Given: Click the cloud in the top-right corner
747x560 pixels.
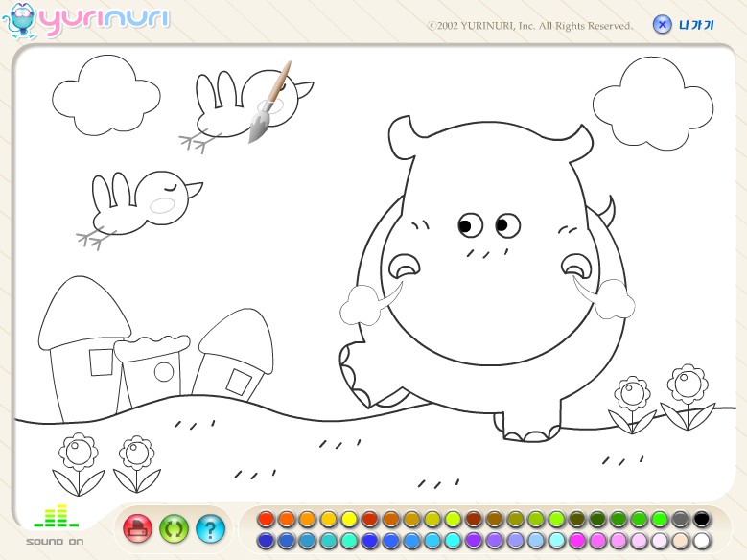Looking at the screenshot, I should point(655,101).
